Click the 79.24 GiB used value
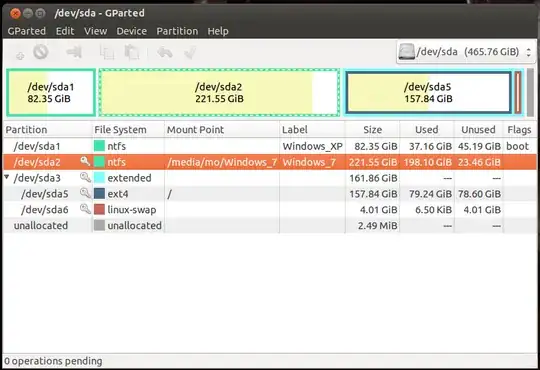540x370 pixels. 430,194
